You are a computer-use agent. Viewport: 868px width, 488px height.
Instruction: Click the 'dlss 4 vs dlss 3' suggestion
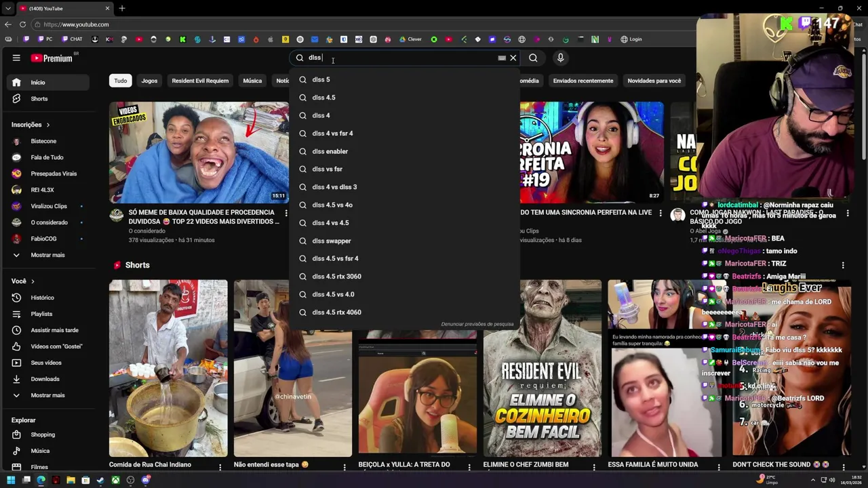coord(404,187)
